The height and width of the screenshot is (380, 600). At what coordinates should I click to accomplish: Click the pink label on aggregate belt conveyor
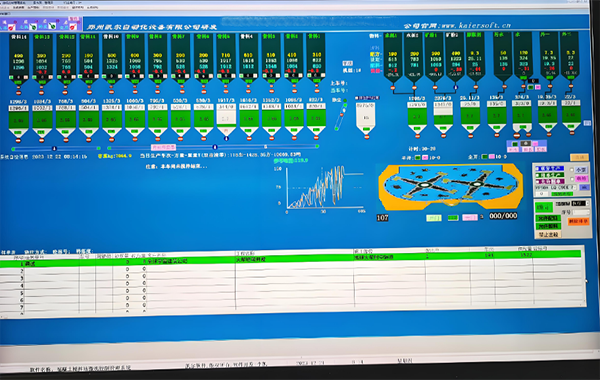click(163, 147)
